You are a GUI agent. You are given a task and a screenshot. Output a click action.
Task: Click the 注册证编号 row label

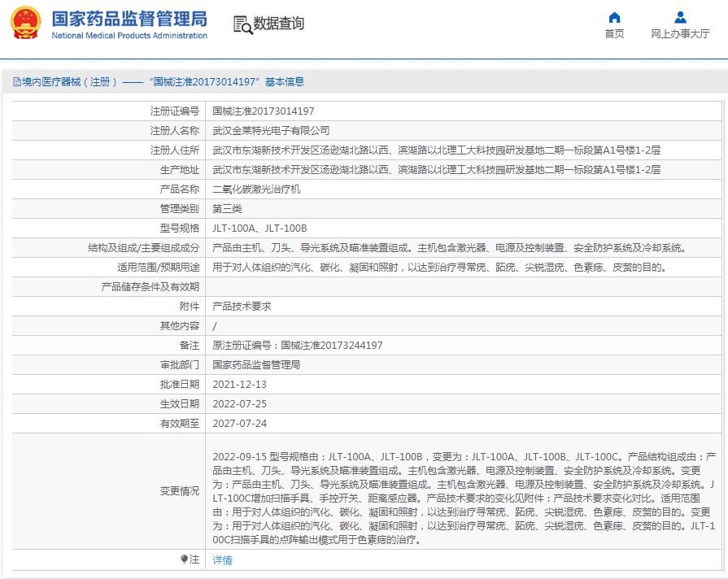[175, 111]
